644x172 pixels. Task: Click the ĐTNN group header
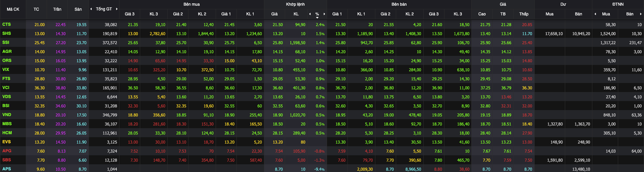tap(618, 4)
